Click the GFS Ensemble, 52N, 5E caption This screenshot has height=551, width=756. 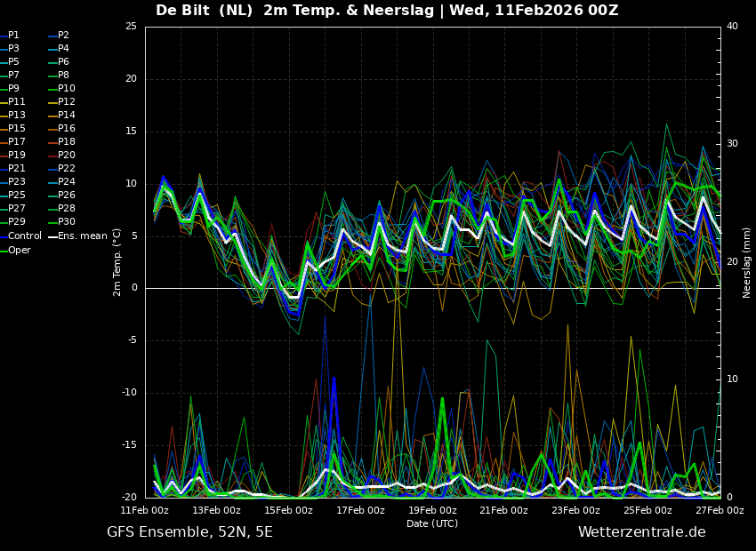coord(189,532)
